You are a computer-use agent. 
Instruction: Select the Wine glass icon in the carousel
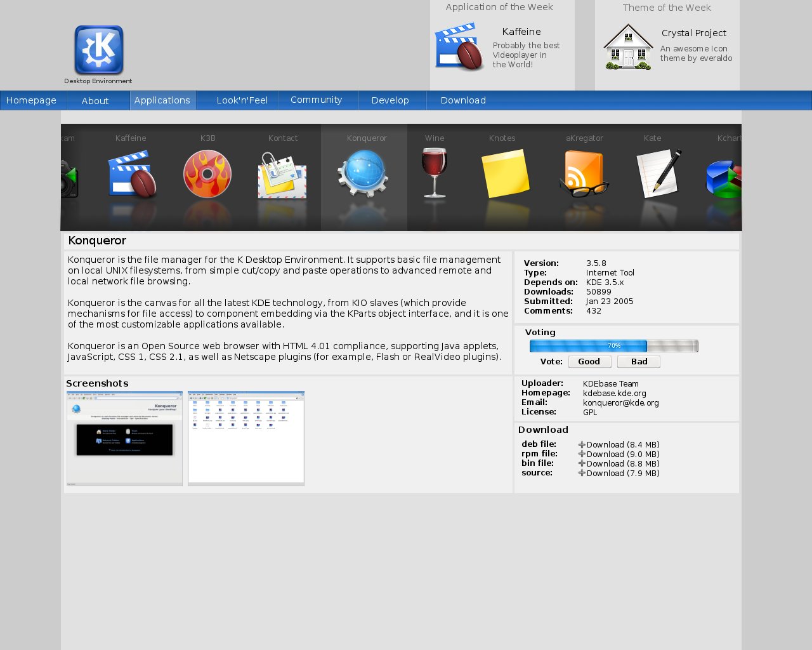coord(435,173)
